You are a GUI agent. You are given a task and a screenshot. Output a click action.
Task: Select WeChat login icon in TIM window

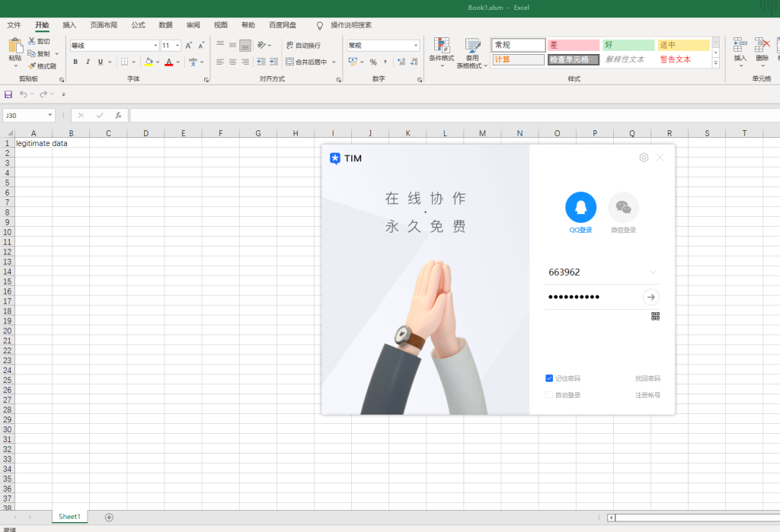(x=623, y=207)
